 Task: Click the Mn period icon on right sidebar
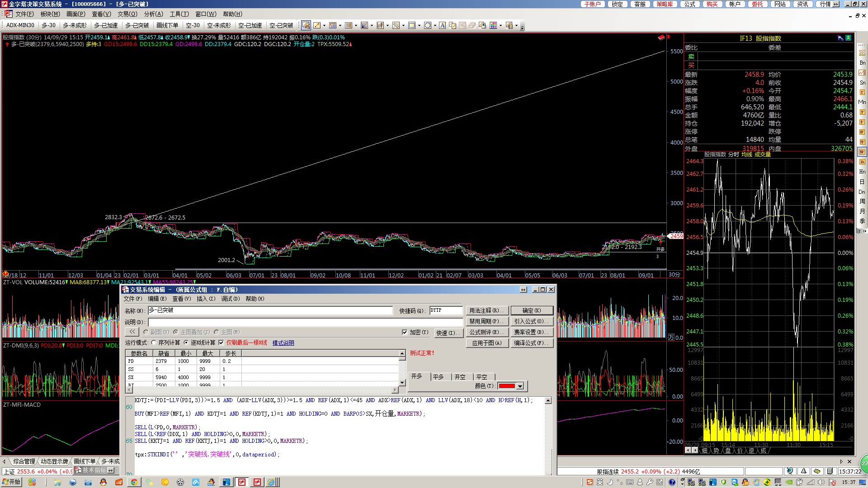[862, 102]
